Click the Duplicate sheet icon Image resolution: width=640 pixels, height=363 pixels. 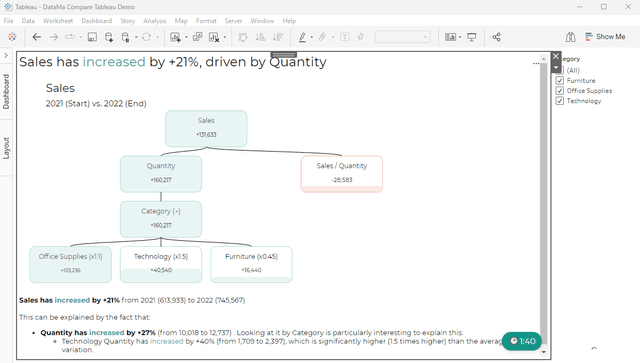[x=198, y=37]
